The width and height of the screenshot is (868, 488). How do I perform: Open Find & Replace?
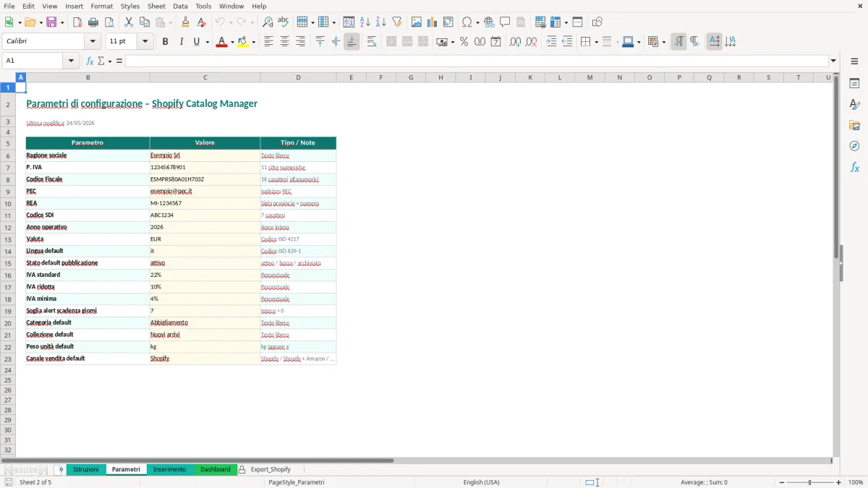[x=268, y=22]
